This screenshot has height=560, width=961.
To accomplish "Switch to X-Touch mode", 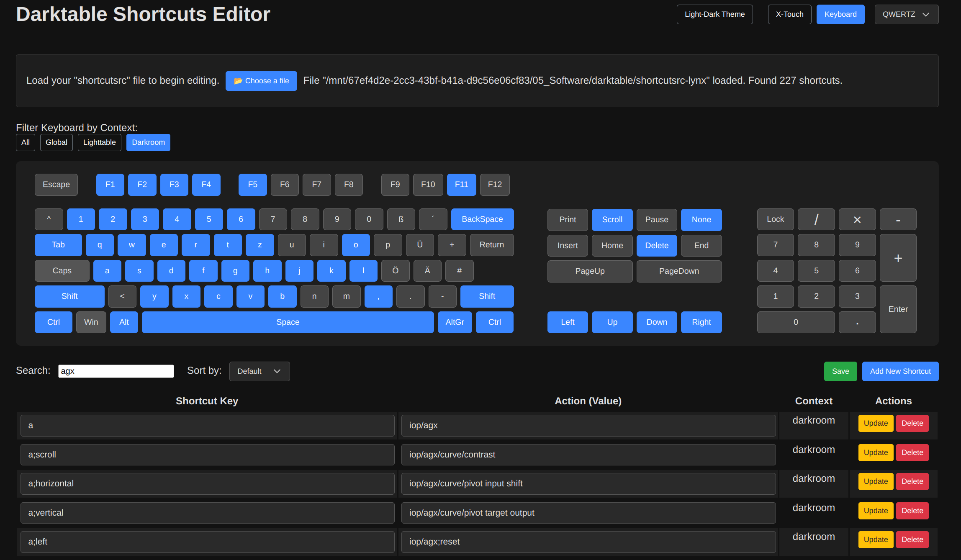I will [x=789, y=14].
